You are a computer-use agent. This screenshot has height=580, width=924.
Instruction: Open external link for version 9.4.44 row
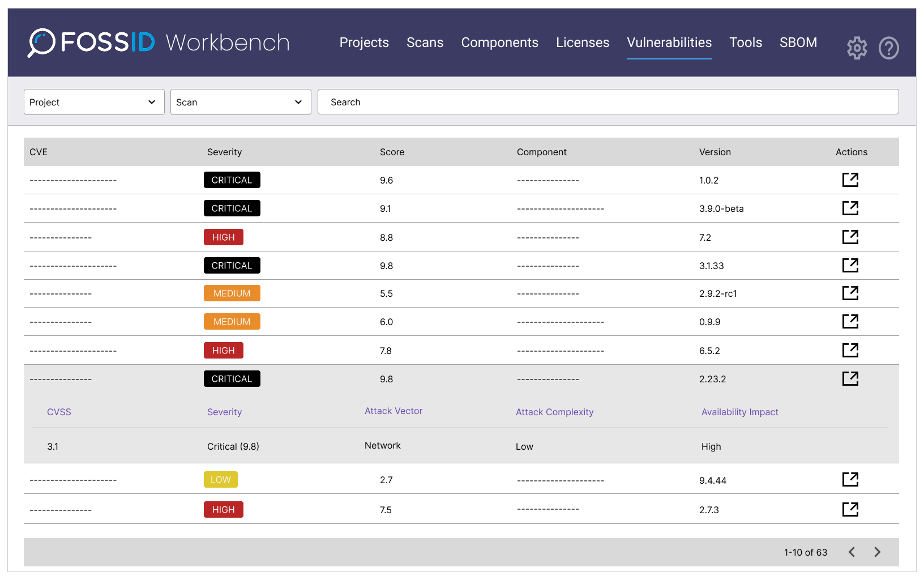point(850,479)
